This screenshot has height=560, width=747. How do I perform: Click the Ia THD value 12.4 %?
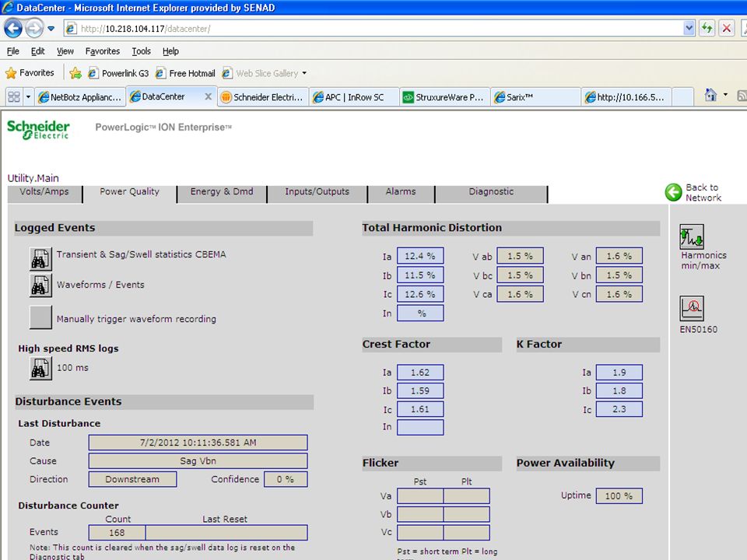pos(420,256)
